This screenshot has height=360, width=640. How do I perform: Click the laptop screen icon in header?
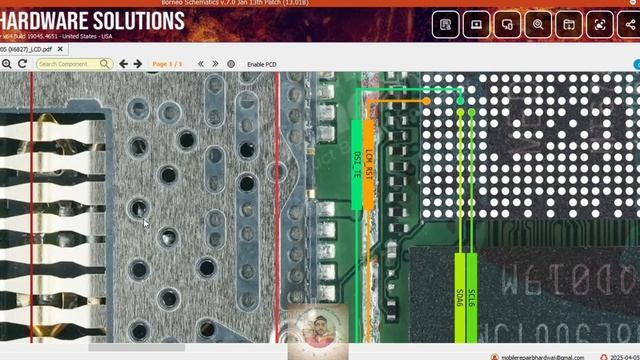coord(476,24)
